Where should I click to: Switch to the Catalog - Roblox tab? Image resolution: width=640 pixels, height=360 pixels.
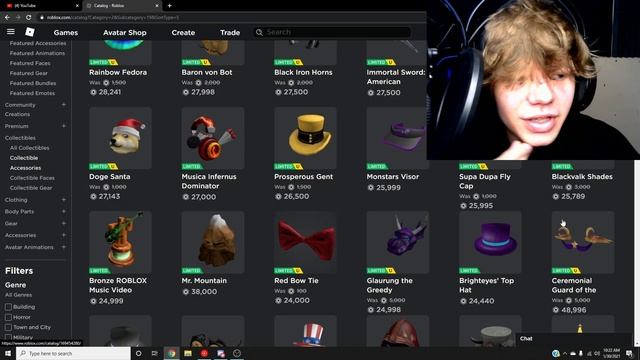pyautogui.click(x=122, y=6)
